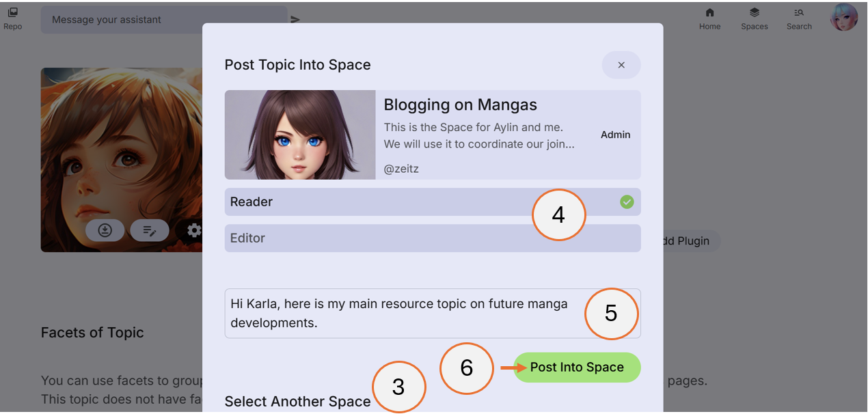The height and width of the screenshot is (414, 868).
Task: Download the topic image via download icon
Action: tap(105, 230)
